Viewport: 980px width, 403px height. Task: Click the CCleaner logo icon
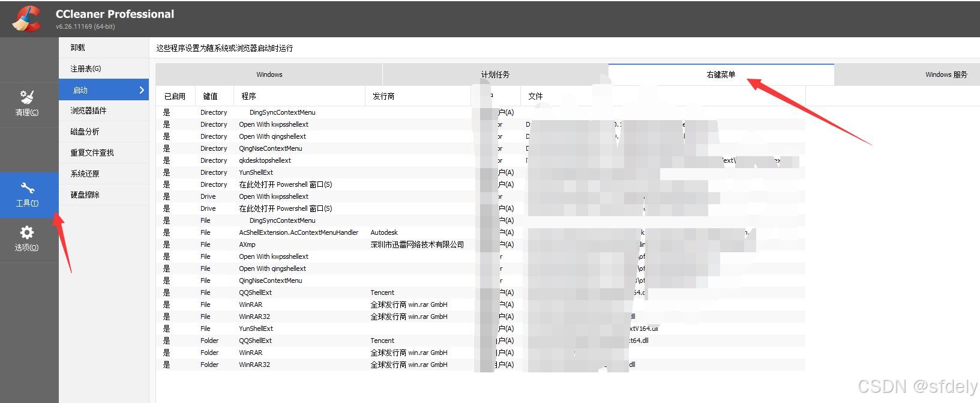[x=26, y=19]
